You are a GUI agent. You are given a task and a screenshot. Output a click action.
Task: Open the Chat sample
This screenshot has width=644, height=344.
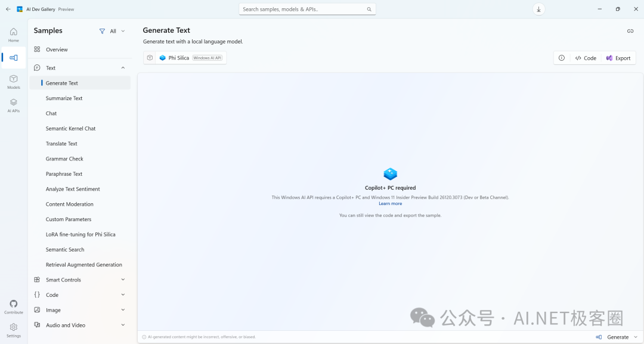coord(80,113)
